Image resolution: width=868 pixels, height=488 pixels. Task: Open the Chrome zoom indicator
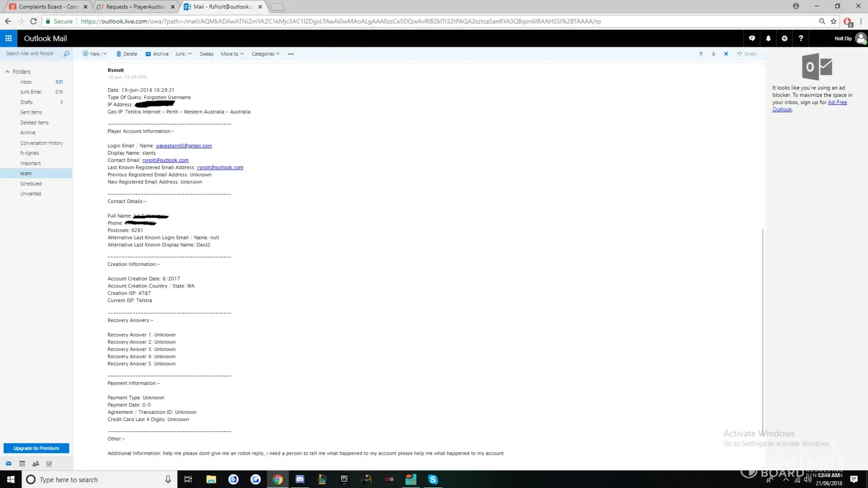coord(822,21)
